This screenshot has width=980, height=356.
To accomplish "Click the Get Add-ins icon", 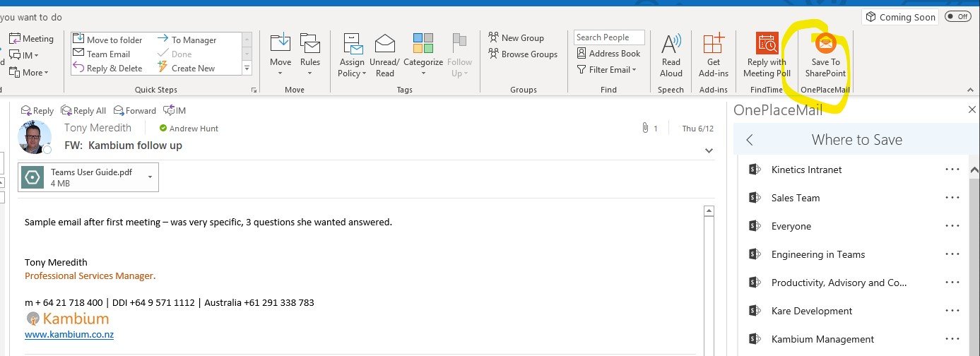I will pyautogui.click(x=713, y=44).
